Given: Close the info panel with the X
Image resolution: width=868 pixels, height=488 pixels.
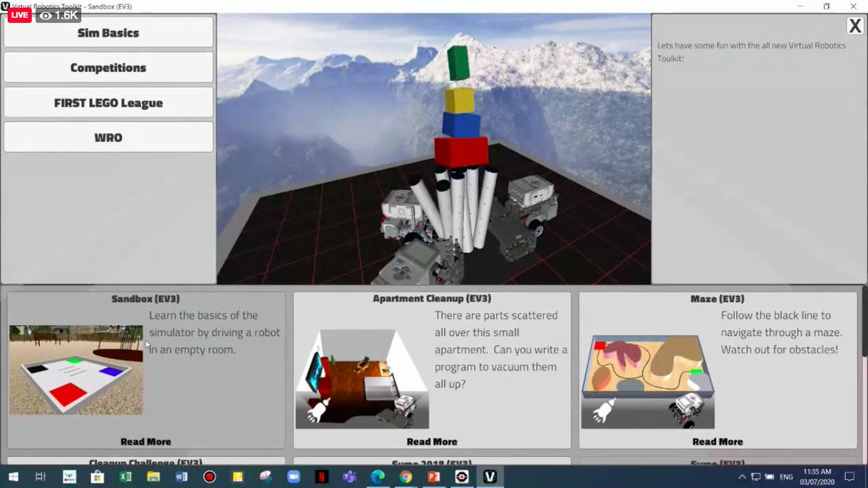Looking at the screenshot, I should tap(854, 26).
